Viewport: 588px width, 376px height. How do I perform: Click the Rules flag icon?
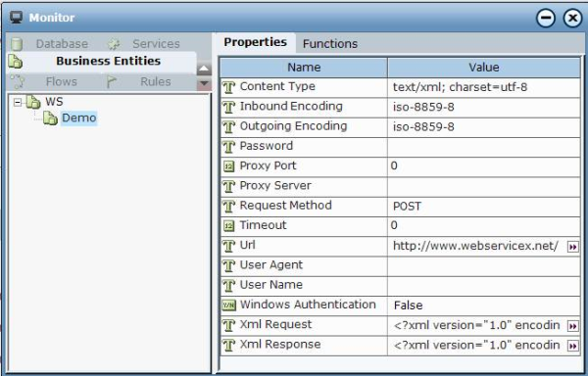point(112,81)
